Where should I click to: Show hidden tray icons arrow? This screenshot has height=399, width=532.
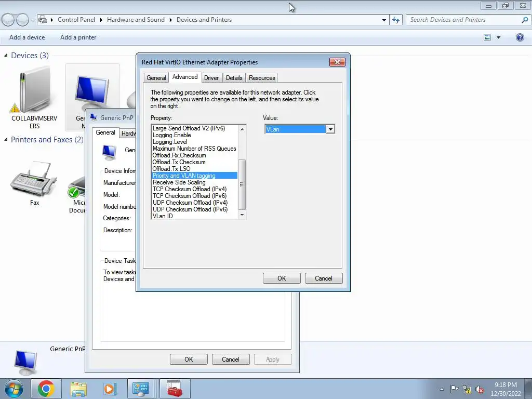coord(442,389)
